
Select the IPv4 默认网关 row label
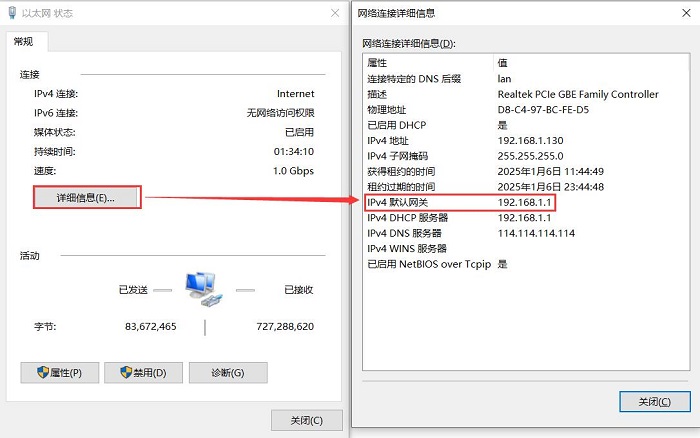pyautogui.click(x=398, y=202)
